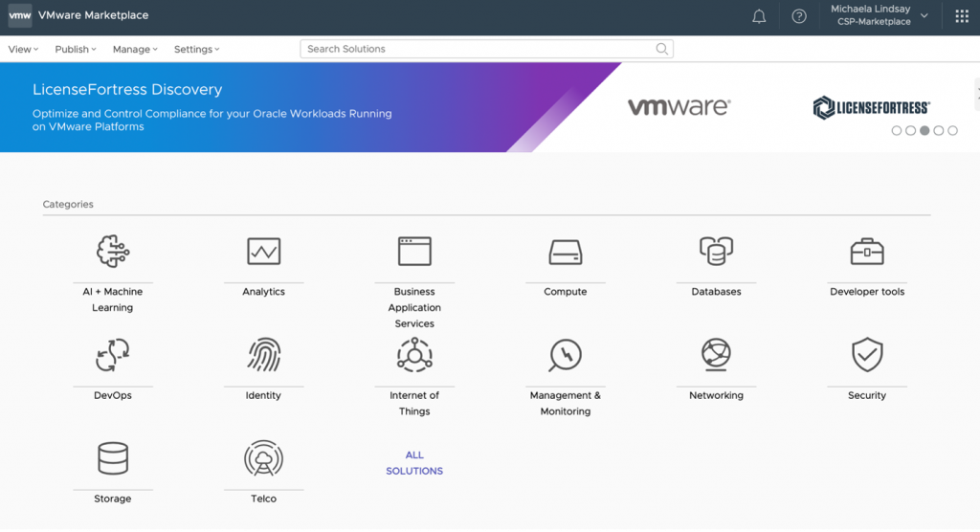Select the Business Application Services window icon

coord(414,252)
